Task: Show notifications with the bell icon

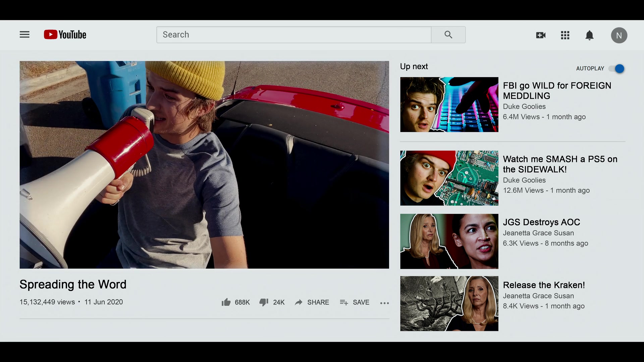Action: 589,35
